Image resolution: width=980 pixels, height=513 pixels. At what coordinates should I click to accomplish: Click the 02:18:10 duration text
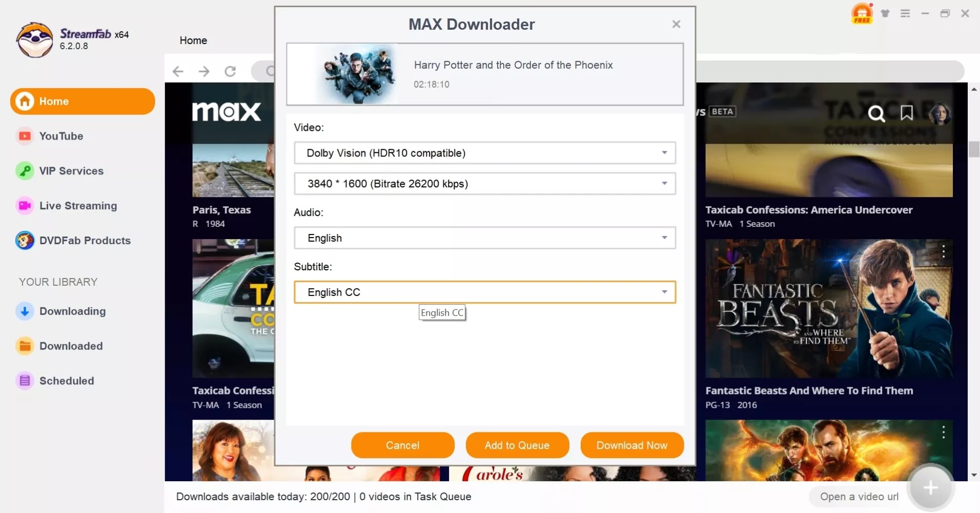[432, 84]
